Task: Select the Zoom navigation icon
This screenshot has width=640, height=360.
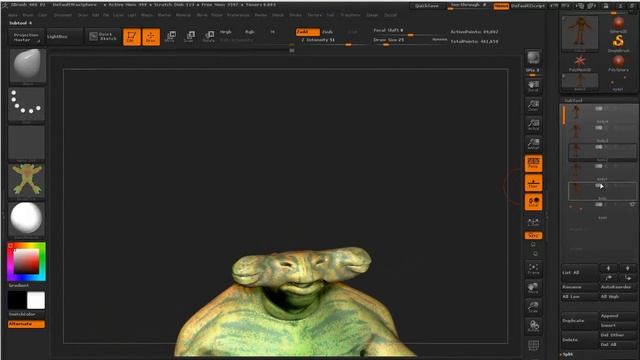Action: pos(533,105)
